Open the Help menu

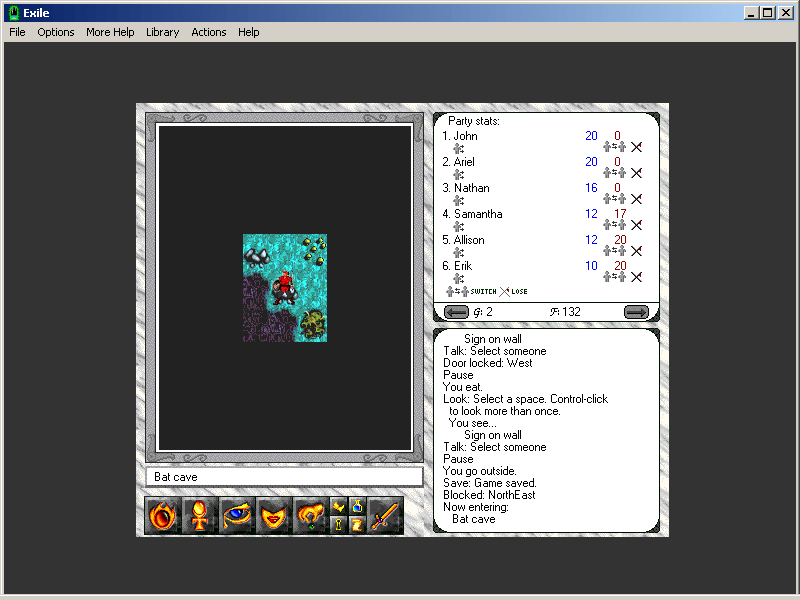[248, 32]
